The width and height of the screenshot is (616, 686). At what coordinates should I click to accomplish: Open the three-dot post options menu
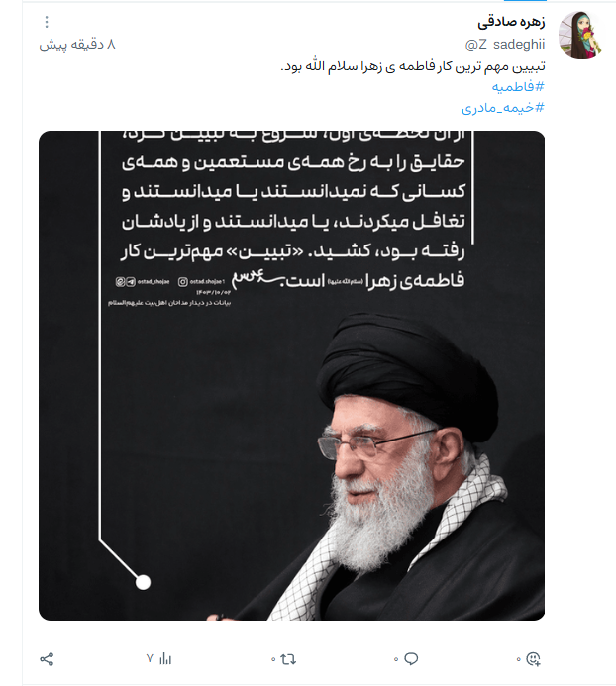coord(47,22)
